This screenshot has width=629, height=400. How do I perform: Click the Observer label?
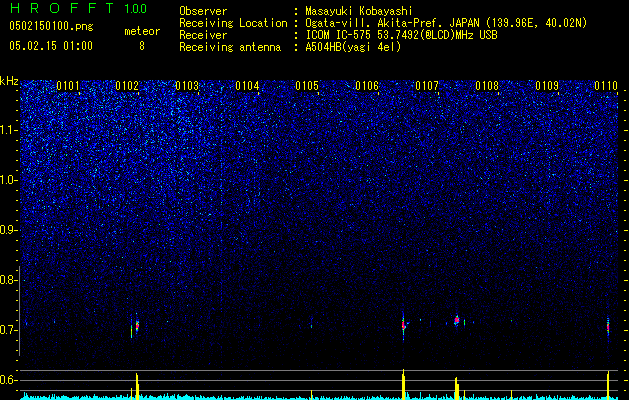[203, 11]
